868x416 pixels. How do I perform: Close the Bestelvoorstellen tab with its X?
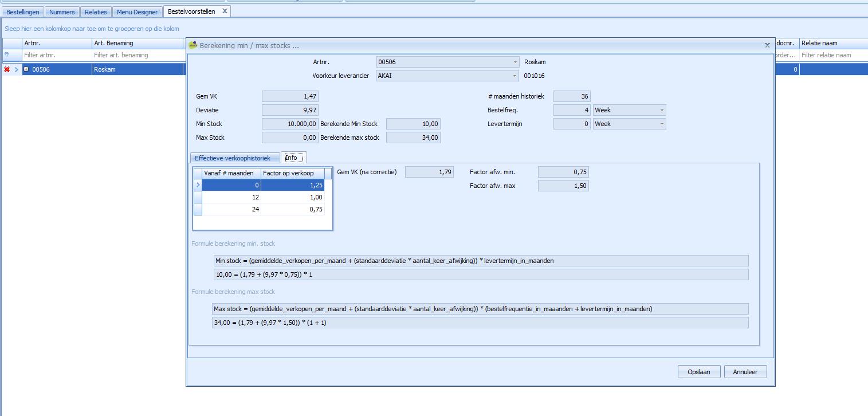tap(225, 11)
